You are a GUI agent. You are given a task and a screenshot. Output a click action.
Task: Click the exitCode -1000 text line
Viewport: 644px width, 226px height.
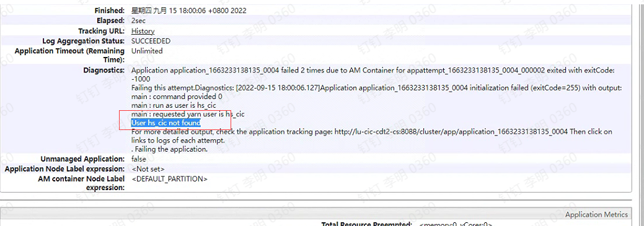141,79
